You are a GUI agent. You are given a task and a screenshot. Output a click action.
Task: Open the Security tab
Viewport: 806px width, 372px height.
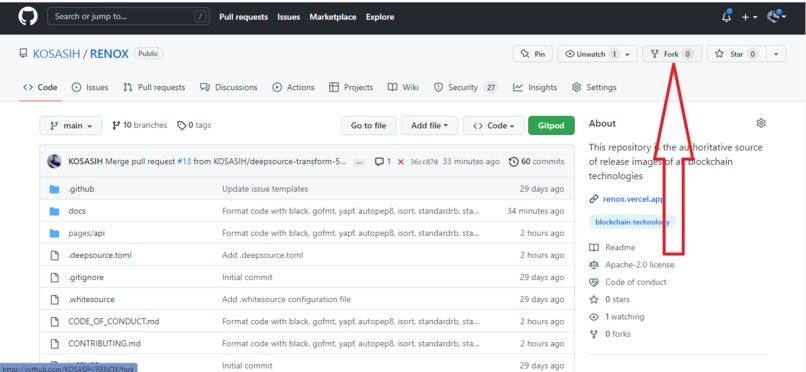pos(466,87)
